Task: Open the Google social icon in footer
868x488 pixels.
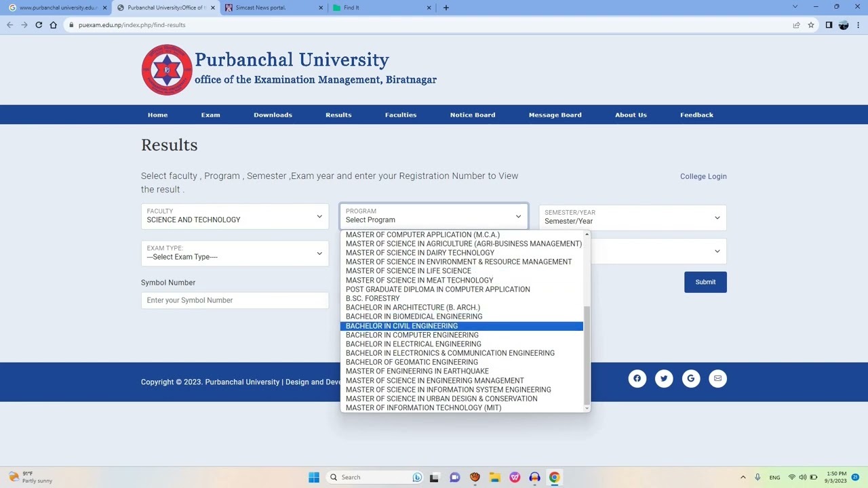Action: pyautogui.click(x=690, y=378)
